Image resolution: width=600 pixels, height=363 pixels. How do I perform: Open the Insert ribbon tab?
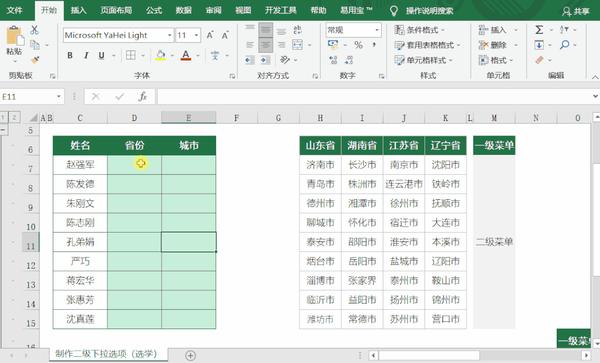pyautogui.click(x=78, y=10)
